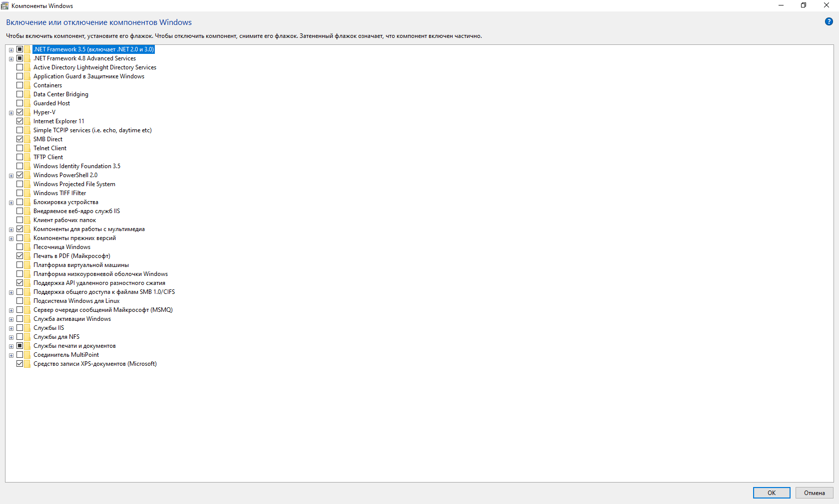Click the blue help question mark icon
The height and width of the screenshot is (504, 839).
point(829,21)
